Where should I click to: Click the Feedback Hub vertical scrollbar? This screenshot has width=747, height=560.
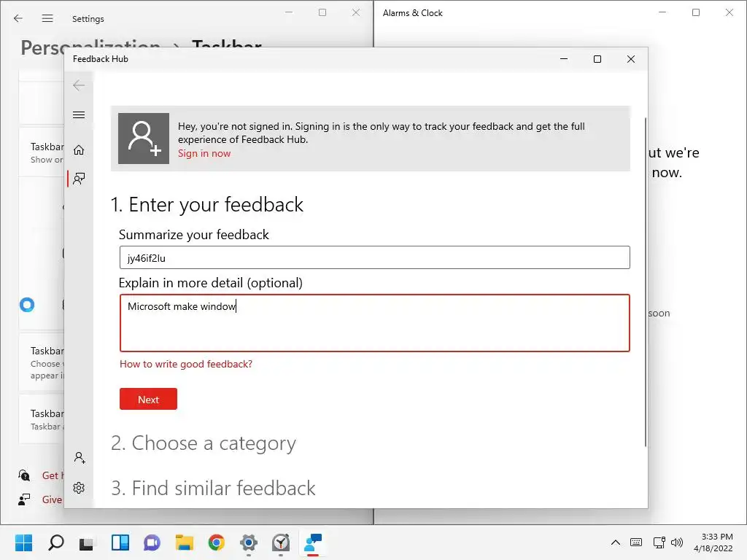pos(645,282)
